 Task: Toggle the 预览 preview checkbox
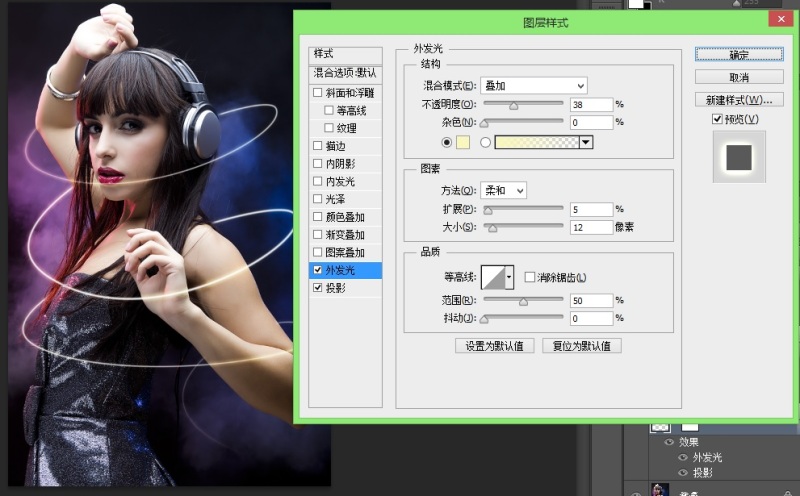tap(717, 119)
